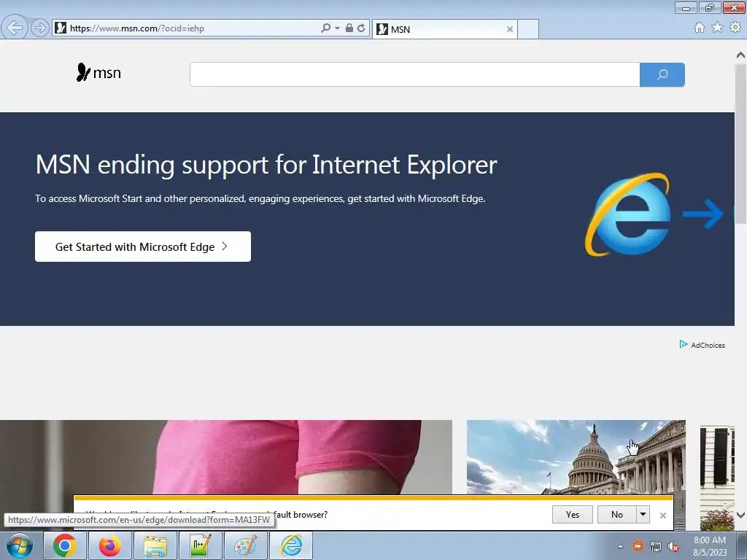Click the scrollbar up arrow

click(x=741, y=55)
